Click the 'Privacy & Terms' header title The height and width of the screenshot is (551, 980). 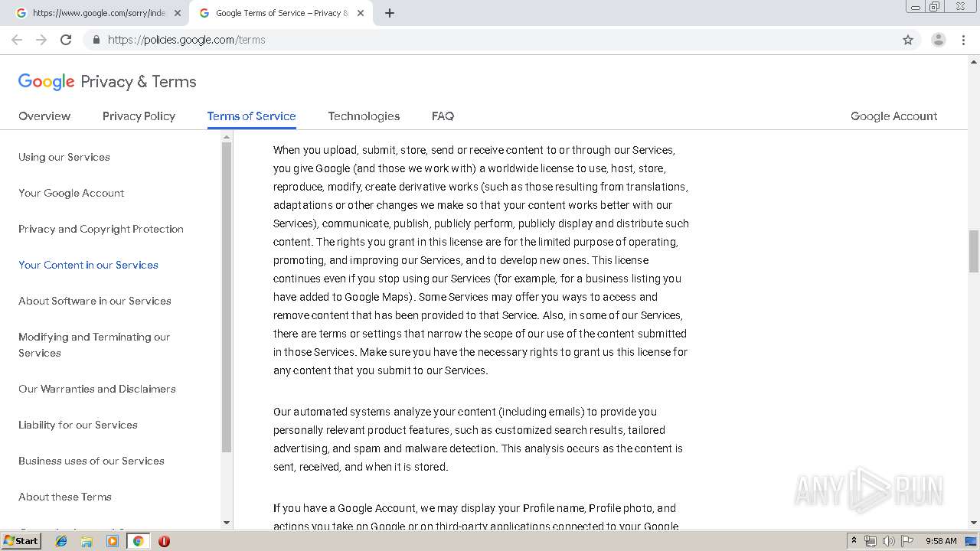[x=139, y=82]
